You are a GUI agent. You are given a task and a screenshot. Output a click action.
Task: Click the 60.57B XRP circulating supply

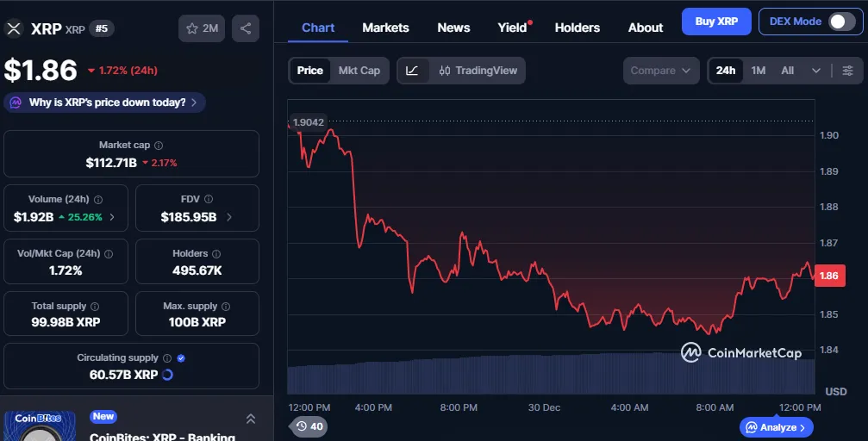point(123,375)
